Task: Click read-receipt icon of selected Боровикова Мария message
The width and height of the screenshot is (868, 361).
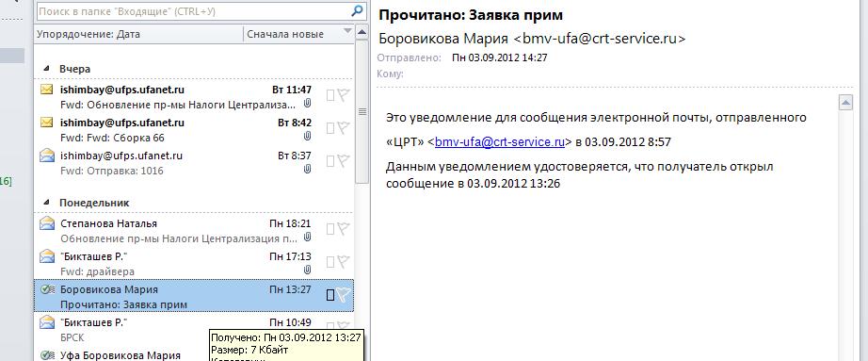Action: [47, 289]
